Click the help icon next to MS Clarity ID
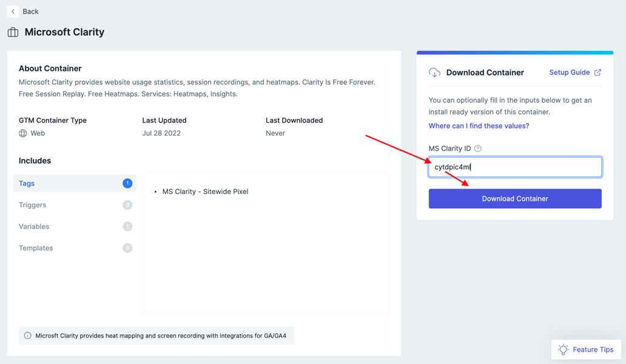The width and height of the screenshot is (626, 364). tap(478, 149)
